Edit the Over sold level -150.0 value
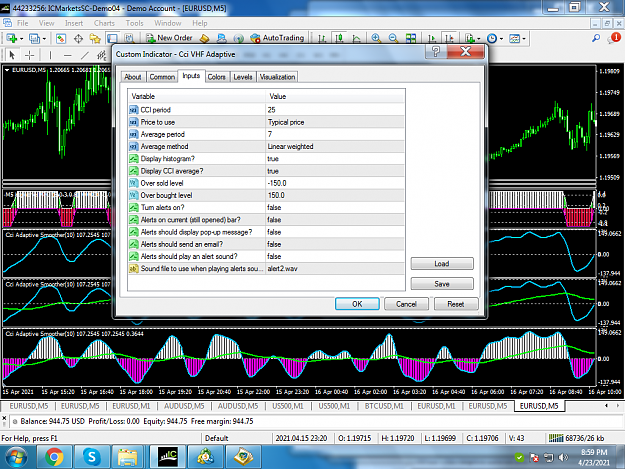This screenshot has height=469, width=625. click(335, 183)
